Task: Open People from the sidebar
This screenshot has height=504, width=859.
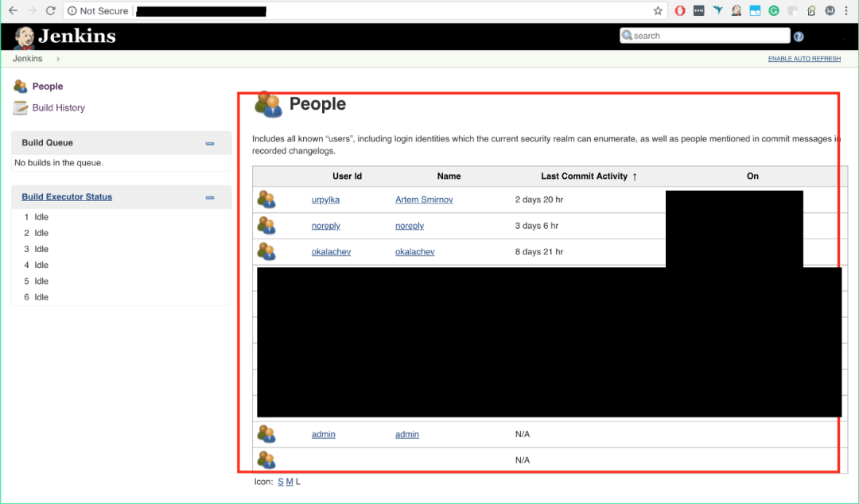Action: pos(47,86)
